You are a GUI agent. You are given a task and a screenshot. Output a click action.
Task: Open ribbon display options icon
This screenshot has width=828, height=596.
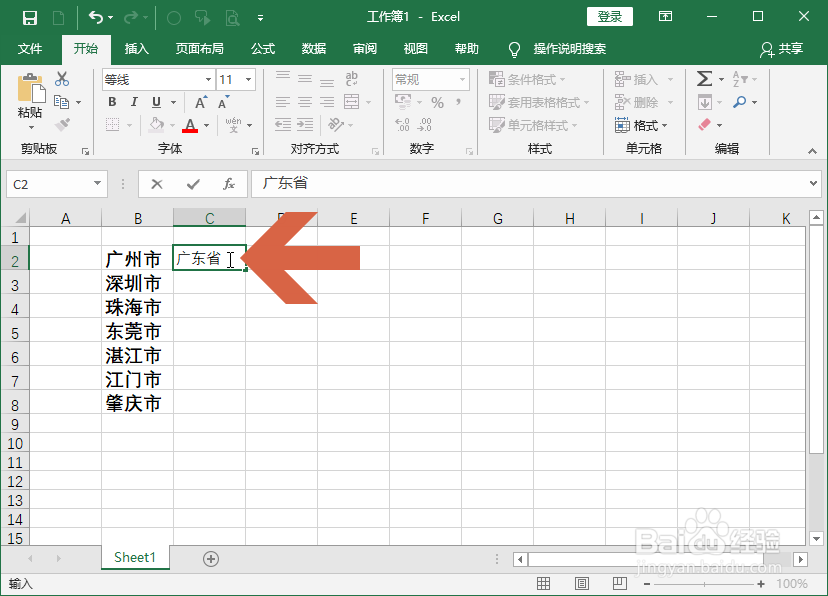[665, 17]
